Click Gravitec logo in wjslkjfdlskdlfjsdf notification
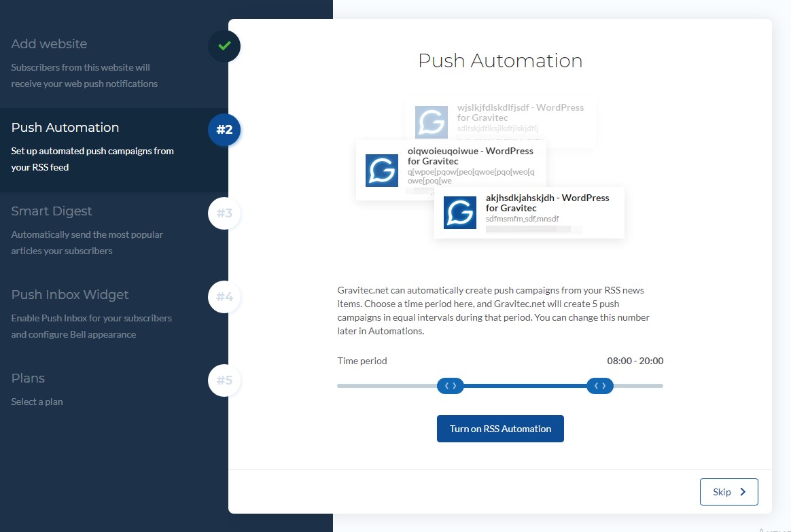Image resolution: width=791 pixels, height=532 pixels. click(x=432, y=122)
